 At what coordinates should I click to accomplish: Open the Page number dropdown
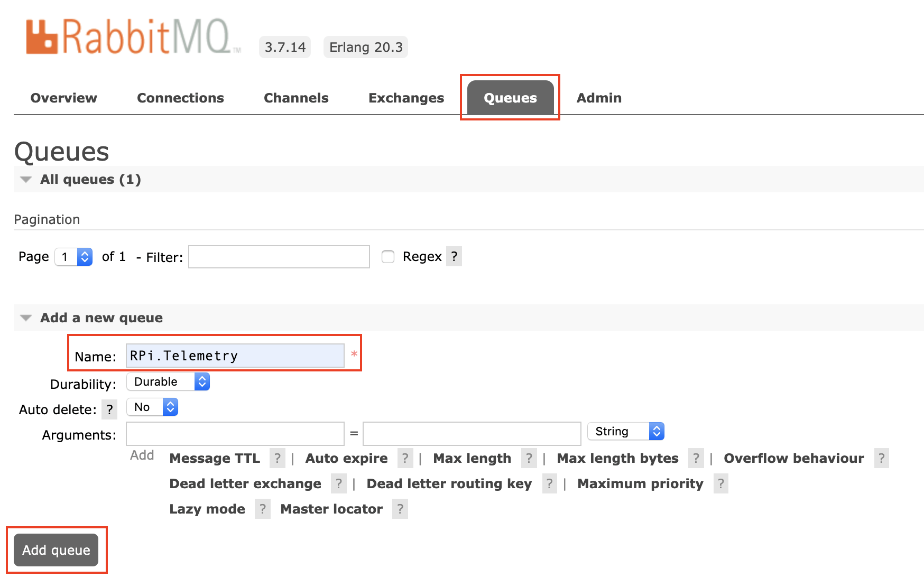(x=74, y=257)
